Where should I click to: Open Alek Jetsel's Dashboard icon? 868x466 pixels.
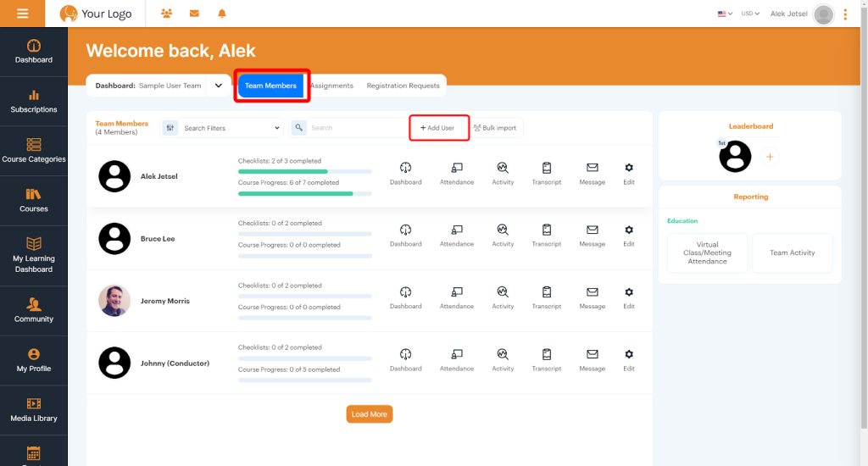click(x=405, y=169)
